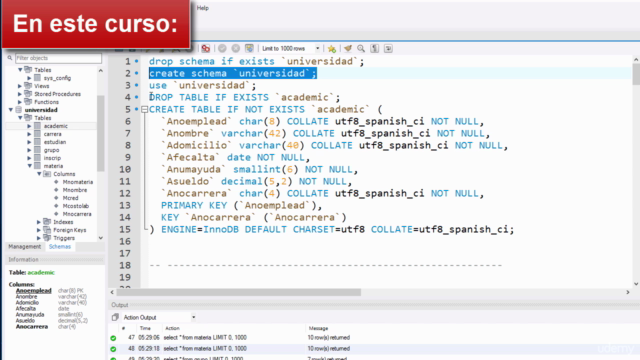Viewport: 640px width, 360px height.
Task: Open the Help menu
Action: coord(202,8)
